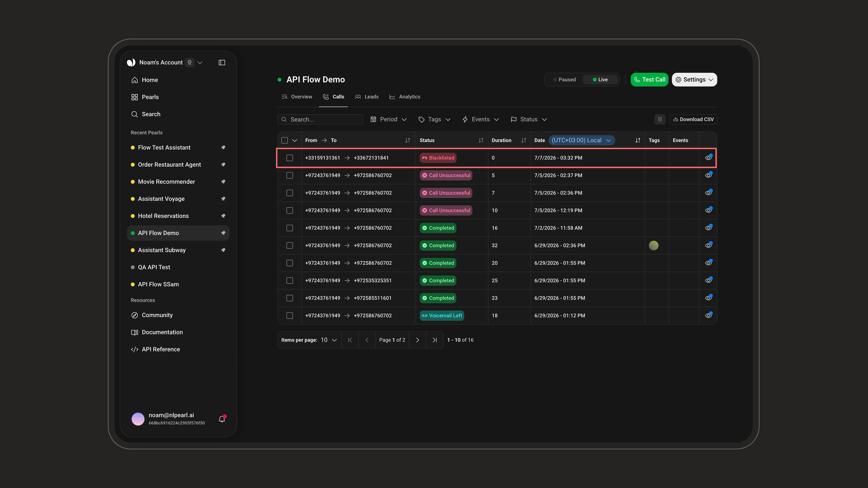This screenshot has height=488, width=868.
Task: Click the trash delete icon
Action: 660,119
